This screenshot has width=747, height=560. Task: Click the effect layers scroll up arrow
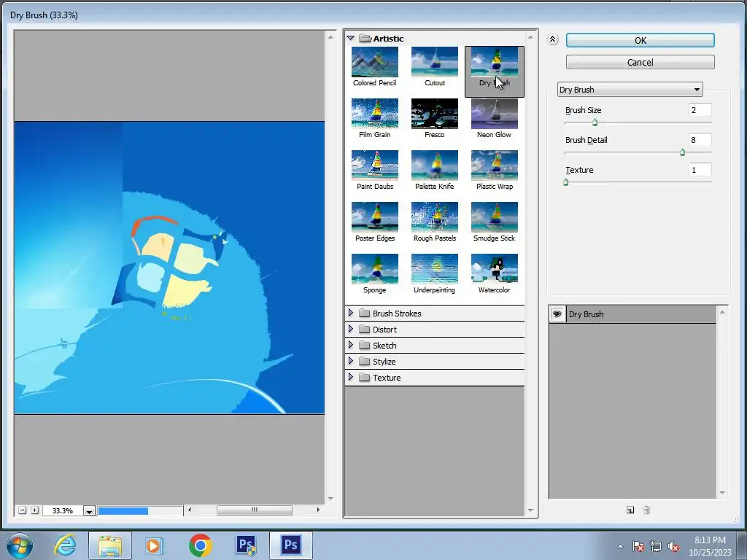[x=722, y=312]
